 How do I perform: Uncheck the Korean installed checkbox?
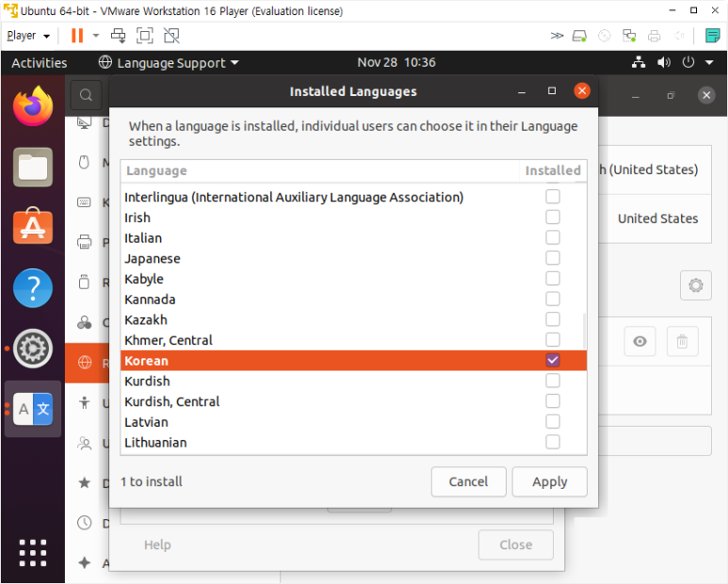(x=553, y=360)
